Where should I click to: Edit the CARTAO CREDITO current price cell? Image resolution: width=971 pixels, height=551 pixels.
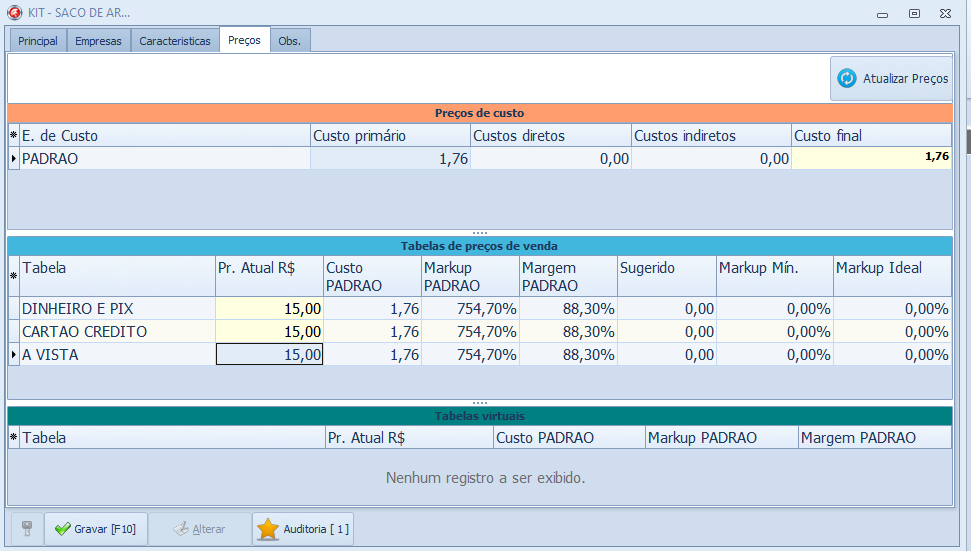pos(269,332)
